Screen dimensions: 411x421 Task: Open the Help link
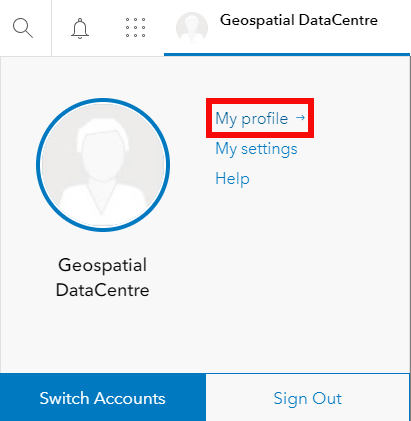pyautogui.click(x=232, y=178)
